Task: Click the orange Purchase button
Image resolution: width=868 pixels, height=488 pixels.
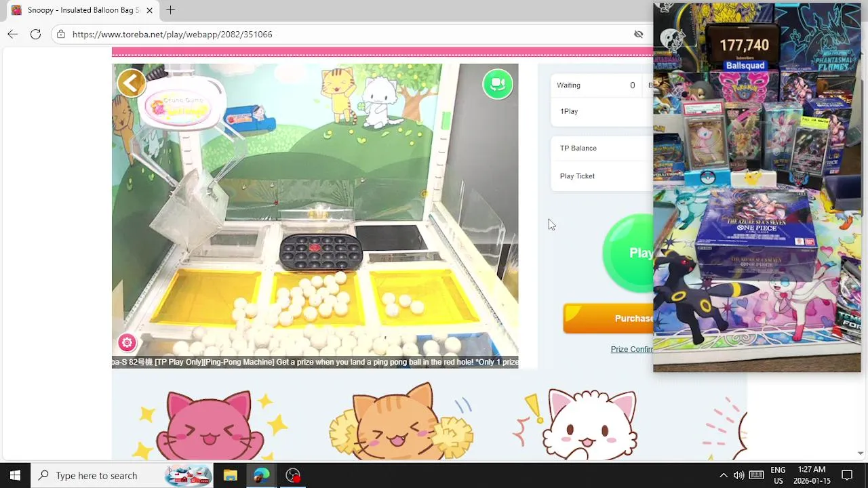Action: click(608, 319)
